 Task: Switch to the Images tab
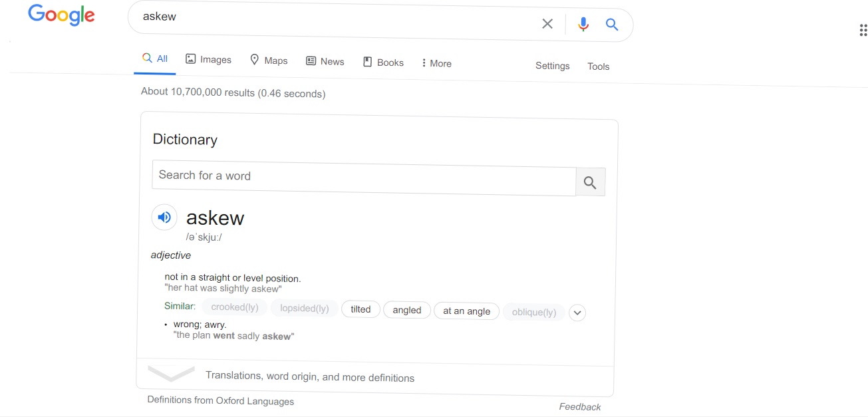208,60
